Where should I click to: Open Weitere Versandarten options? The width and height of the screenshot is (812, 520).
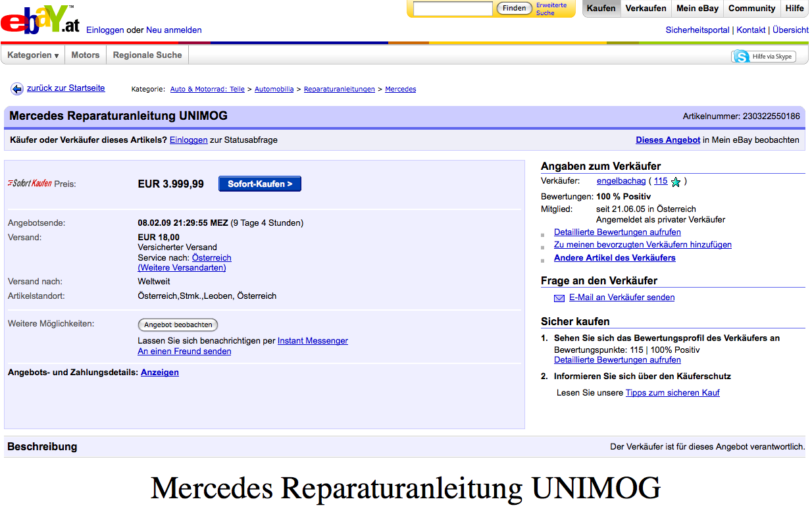coord(182,267)
